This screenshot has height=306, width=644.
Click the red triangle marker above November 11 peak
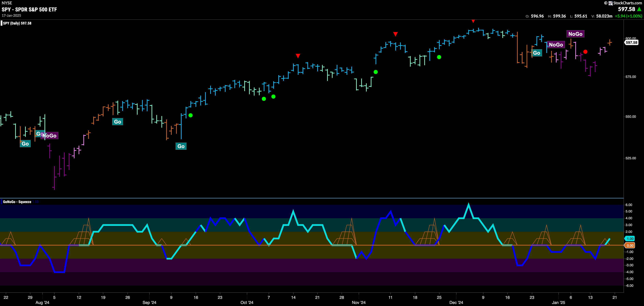click(395, 34)
